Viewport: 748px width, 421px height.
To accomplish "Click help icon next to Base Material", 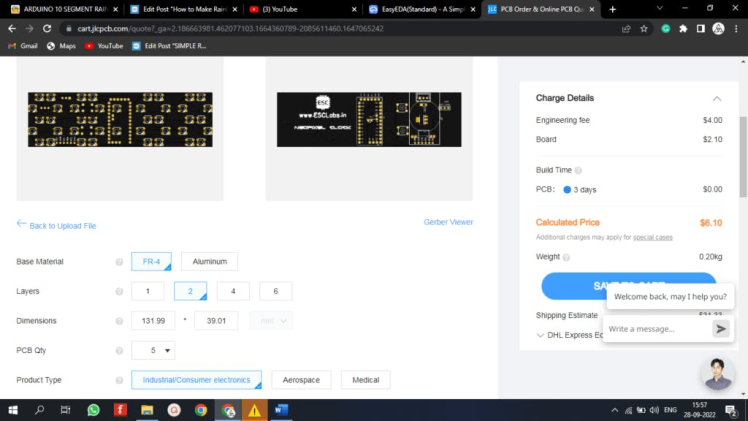I will point(119,262).
